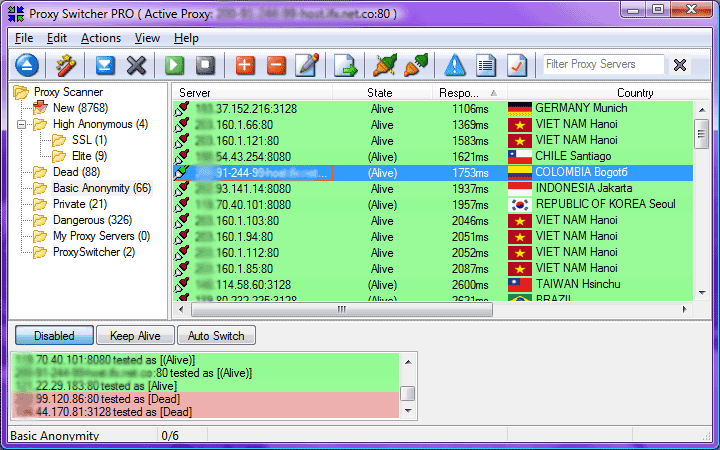Click the gray X delete toolbar icon
The image size is (720, 450).
(x=136, y=65)
